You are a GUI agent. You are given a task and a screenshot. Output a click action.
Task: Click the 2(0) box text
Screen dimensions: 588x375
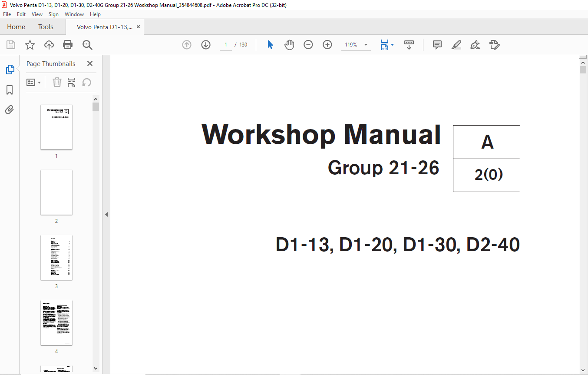pyautogui.click(x=489, y=175)
